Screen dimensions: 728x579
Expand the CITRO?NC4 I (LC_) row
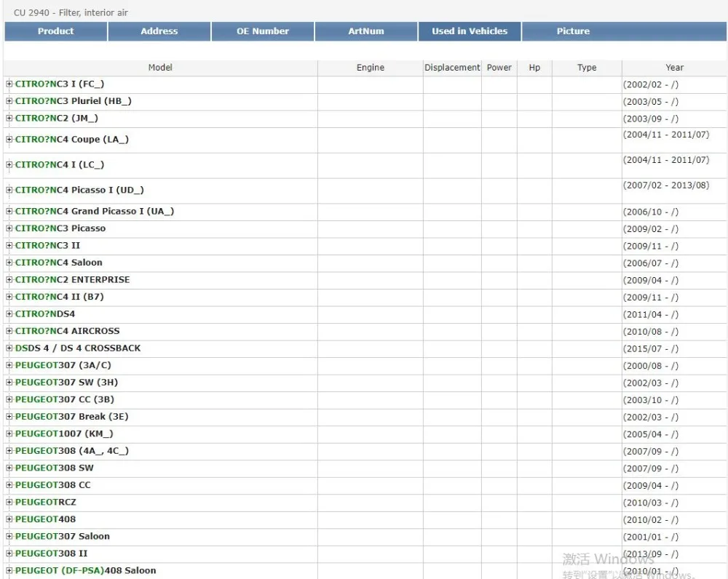click(x=9, y=164)
